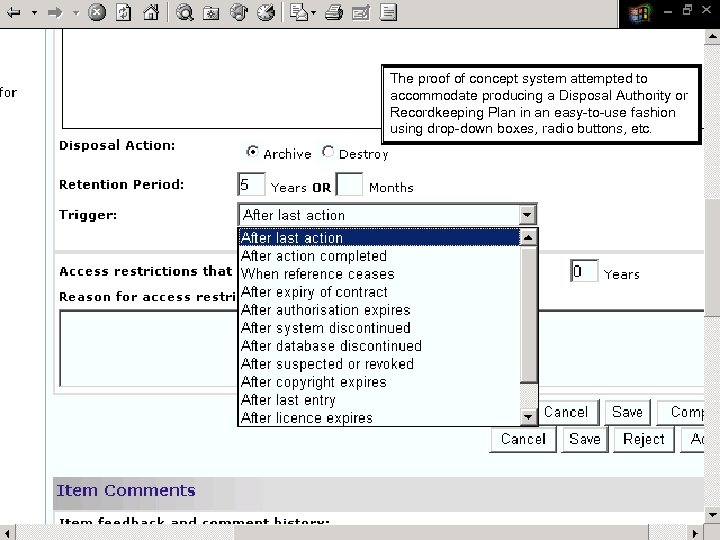Click the Stop loading icon
720x540 pixels.
[96, 12]
